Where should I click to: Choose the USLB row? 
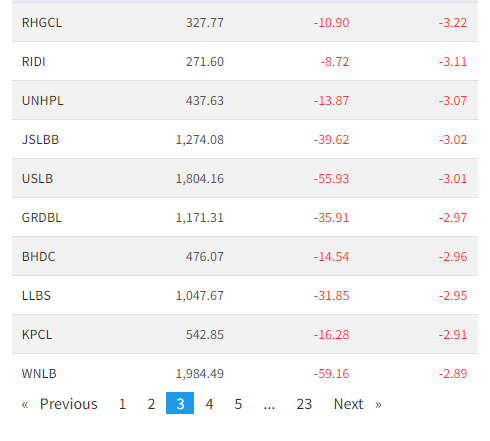point(245,178)
